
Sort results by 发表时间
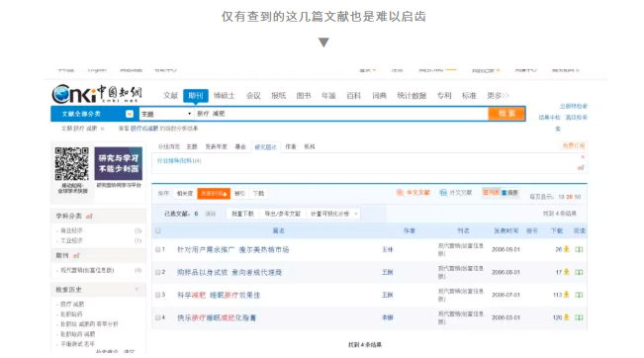tap(214, 194)
